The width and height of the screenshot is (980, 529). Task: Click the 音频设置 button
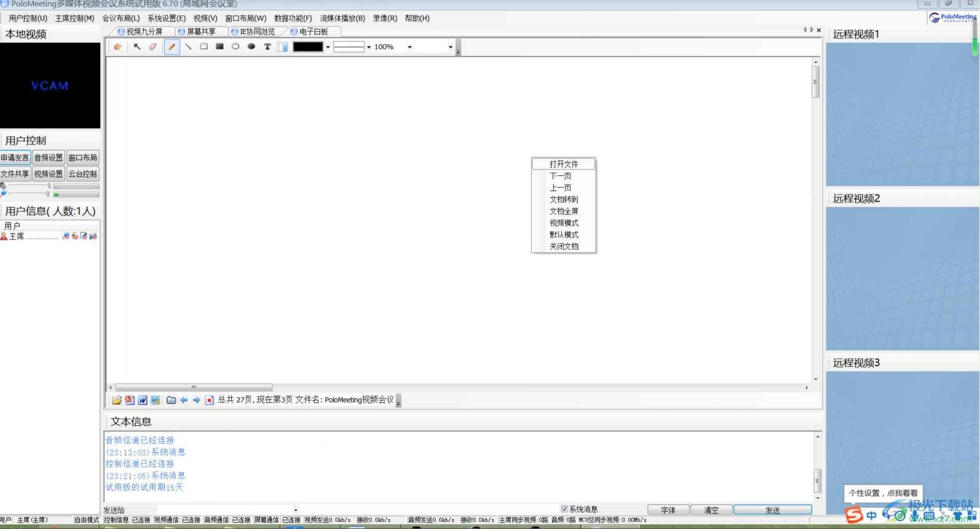tap(49, 158)
